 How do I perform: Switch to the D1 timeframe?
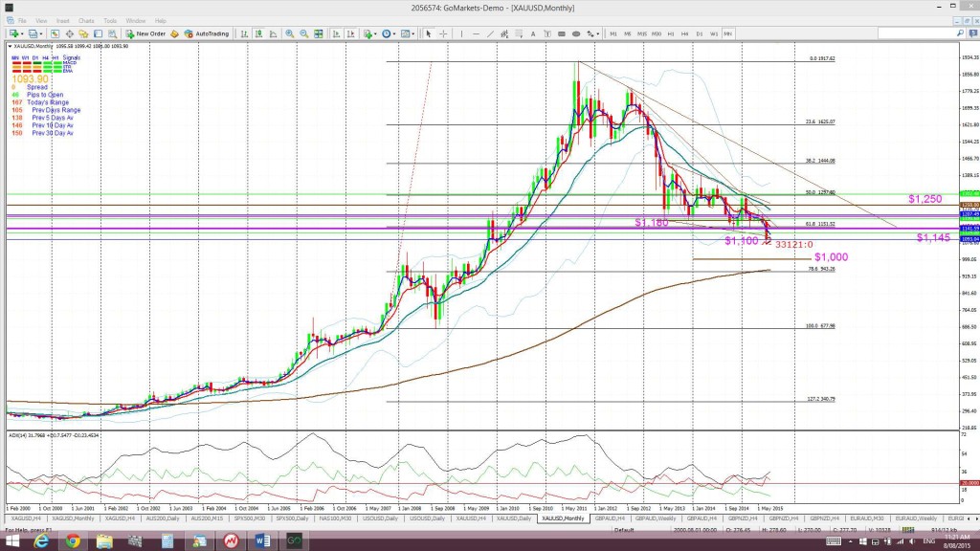pyautogui.click(x=700, y=33)
